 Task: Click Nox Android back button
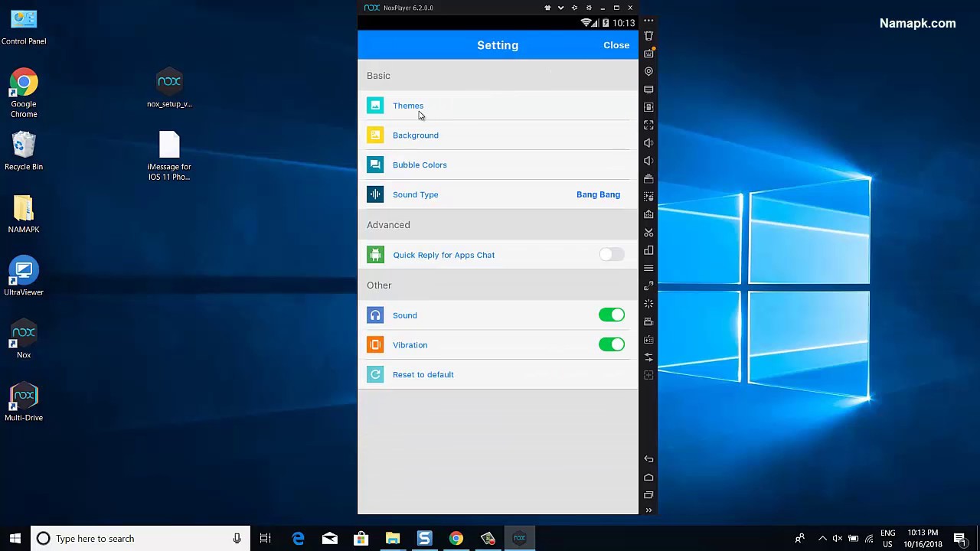(648, 459)
